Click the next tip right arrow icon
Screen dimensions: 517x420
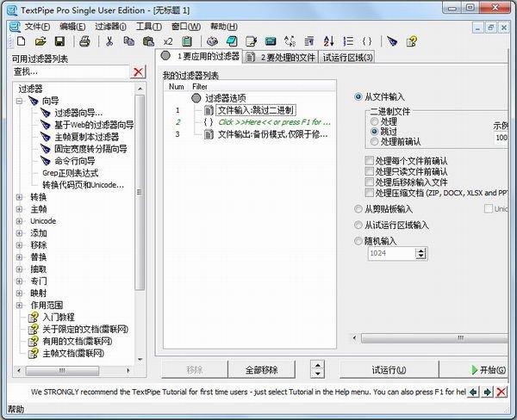click(488, 392)
